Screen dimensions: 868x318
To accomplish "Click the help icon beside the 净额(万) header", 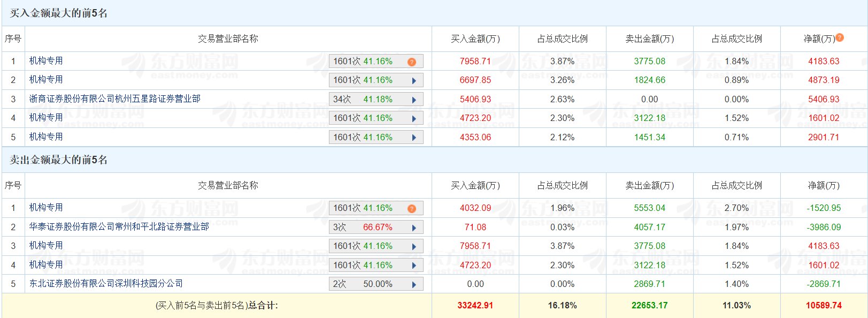I will pyautogui.click(x=840, y=37).
